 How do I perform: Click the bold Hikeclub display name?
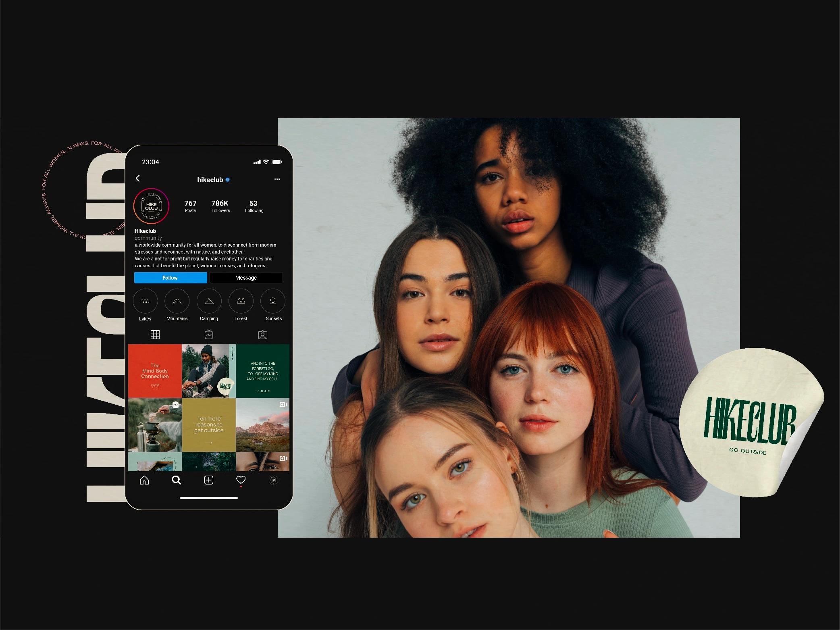145,231
